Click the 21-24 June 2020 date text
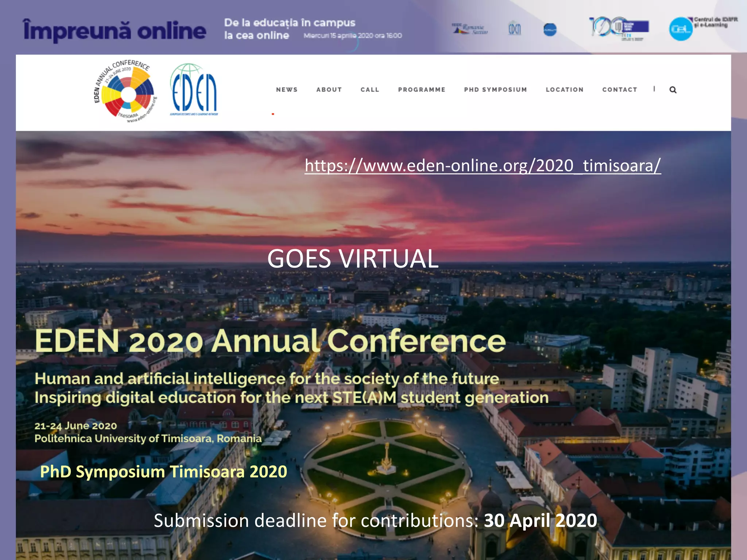This screenshot has width=747, height=560. (76, 426)
